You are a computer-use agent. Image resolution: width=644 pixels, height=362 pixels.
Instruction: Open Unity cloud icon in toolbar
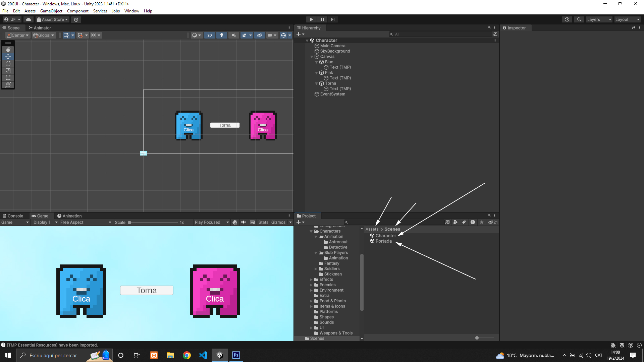tap(29, 19)
